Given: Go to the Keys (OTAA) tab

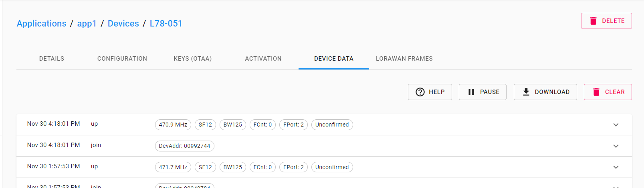Looking at the screenshot, I should [x=193, y=59].
